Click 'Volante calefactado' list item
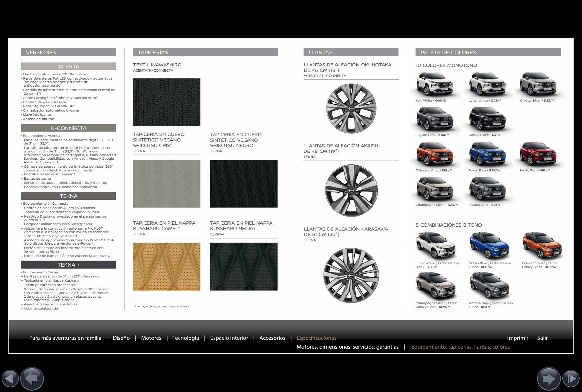This screenshot has height=392, width=582. tap(40, 309)
